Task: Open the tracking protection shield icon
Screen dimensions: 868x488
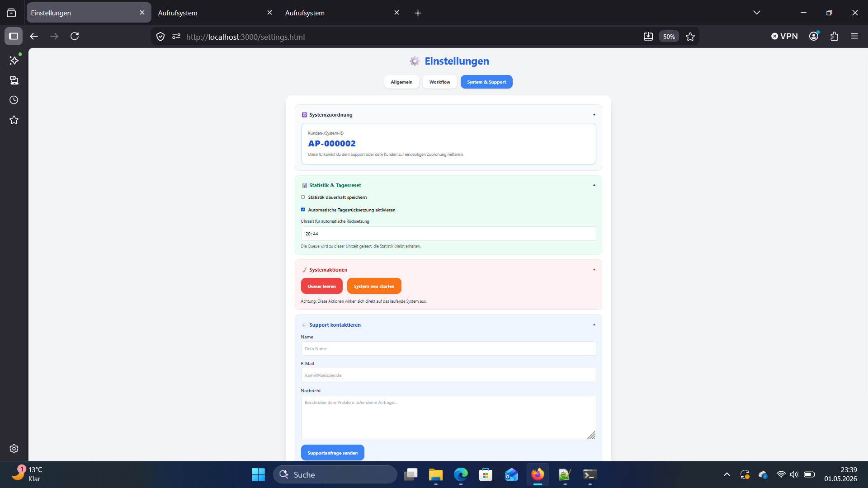Action: [x=160, y=37]
